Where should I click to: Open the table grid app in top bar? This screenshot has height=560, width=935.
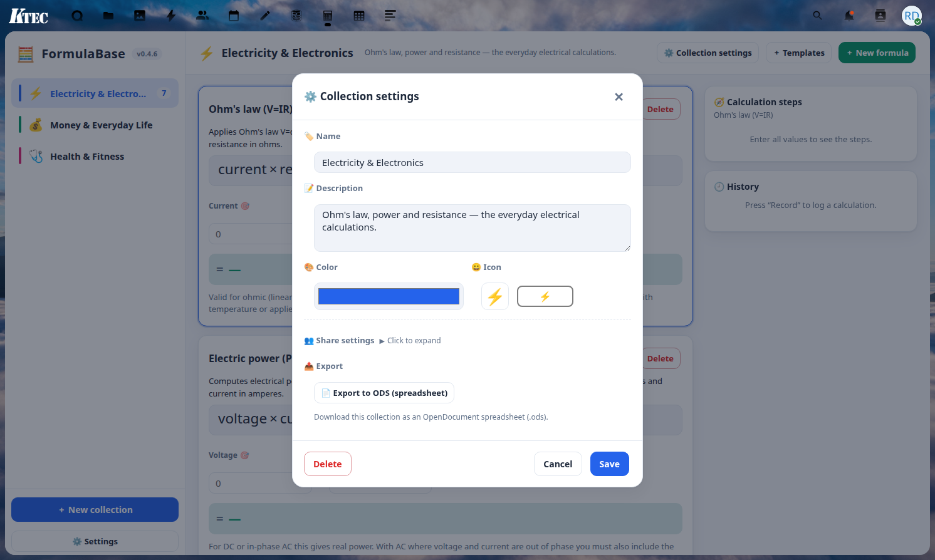(359, 16)
